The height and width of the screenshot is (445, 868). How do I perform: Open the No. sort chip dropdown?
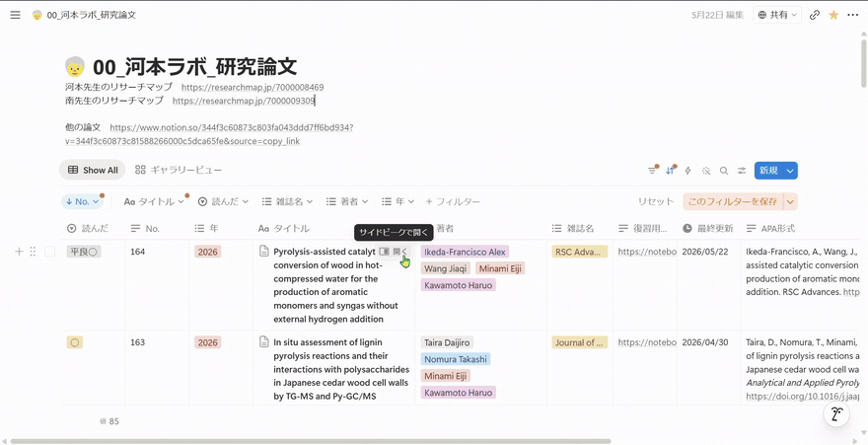[x=82, y=201]
